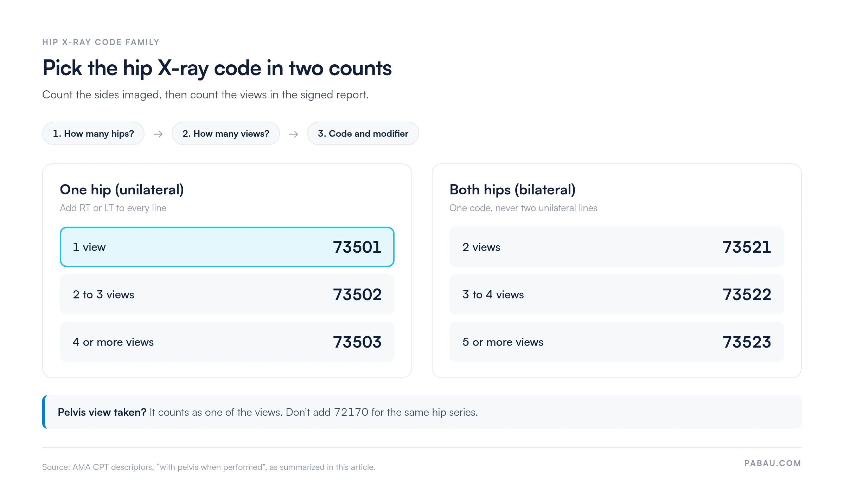Click the arrow after 'How many hips?'

coord(158,134)
